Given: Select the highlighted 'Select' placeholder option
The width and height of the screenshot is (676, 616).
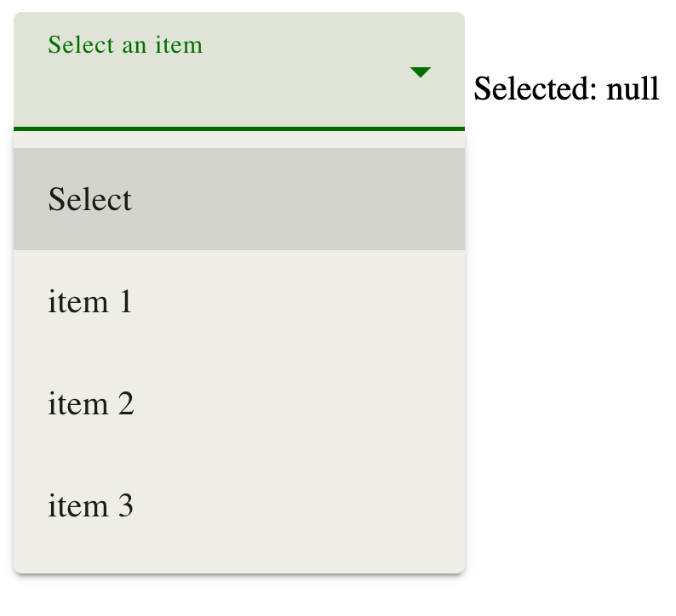Looking at the screenshot, I should click(x=239, y=199).
